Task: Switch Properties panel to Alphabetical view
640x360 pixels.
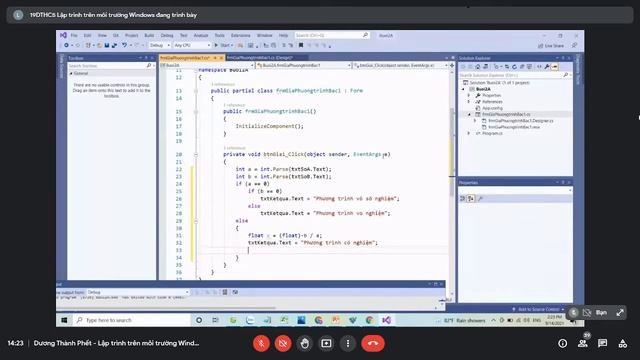Action: tap(471, 198)
